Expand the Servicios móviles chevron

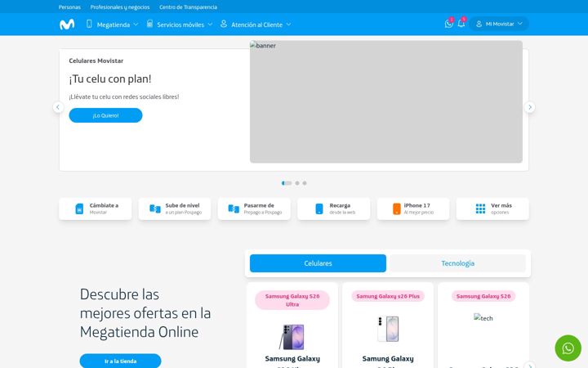click(210, 25)
